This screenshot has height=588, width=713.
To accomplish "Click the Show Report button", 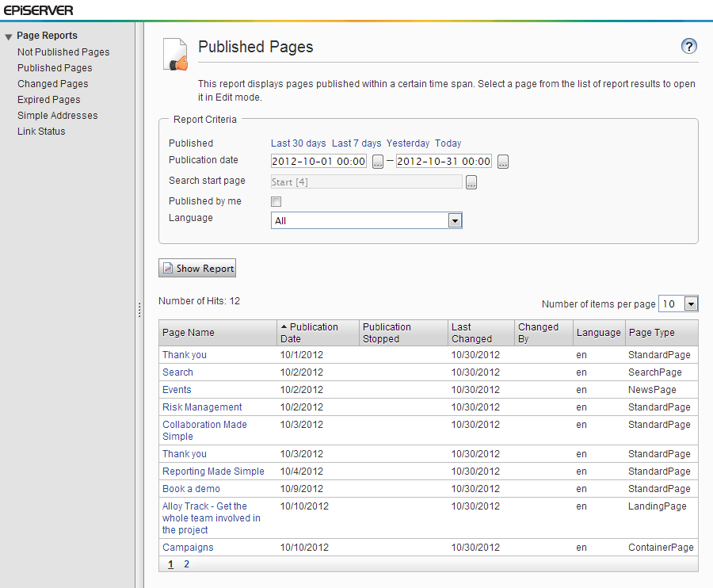I will click(197, 269).
